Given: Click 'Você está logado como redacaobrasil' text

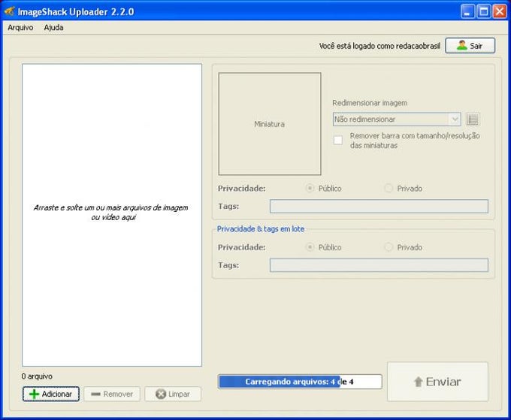Looking at the screenshot, I should point(379,46).
